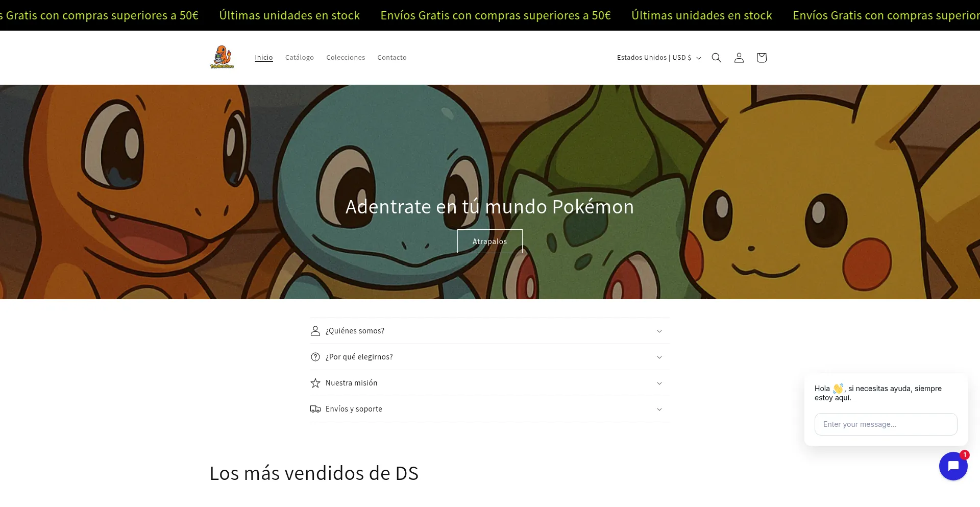This screenshot has width=980, height=507.
Task: Open the search icon in the header
Action: 716,58
